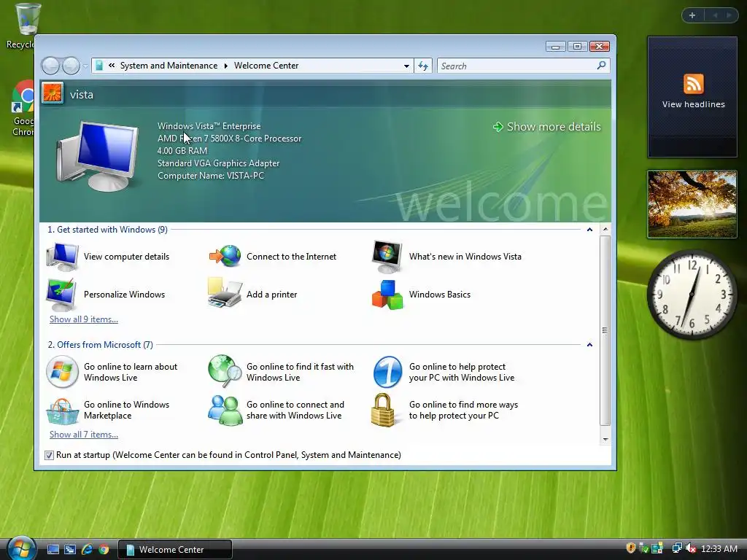The image size is (747, 560).
Task: Click the search magnifier icon
Action: tap(601, 65)
